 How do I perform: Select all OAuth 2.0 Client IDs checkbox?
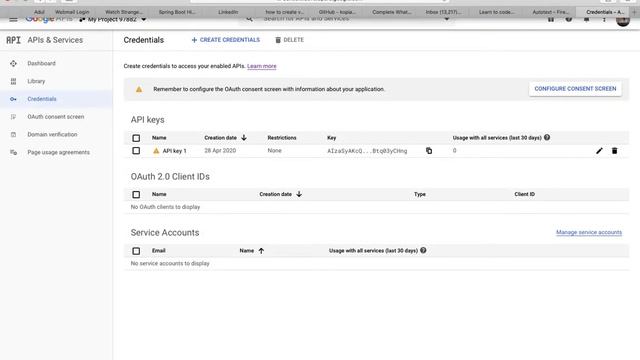click(136, 194)
